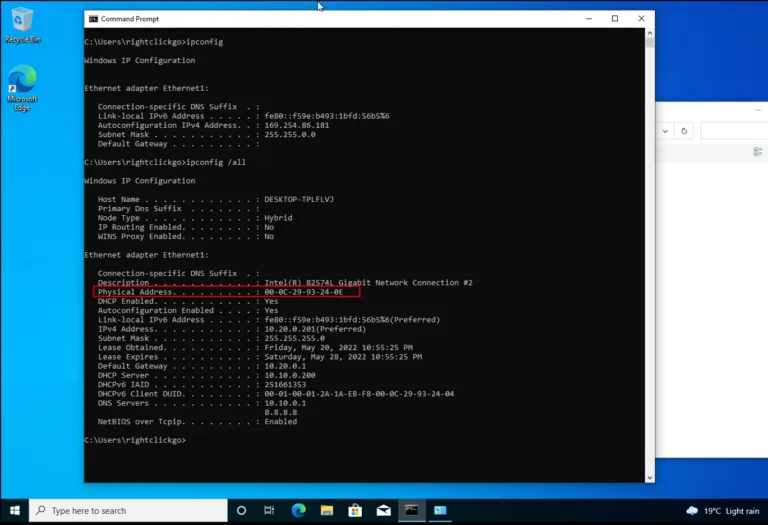Click the view options icon in the background window
The image size is (768, 525).
point(758,152)
